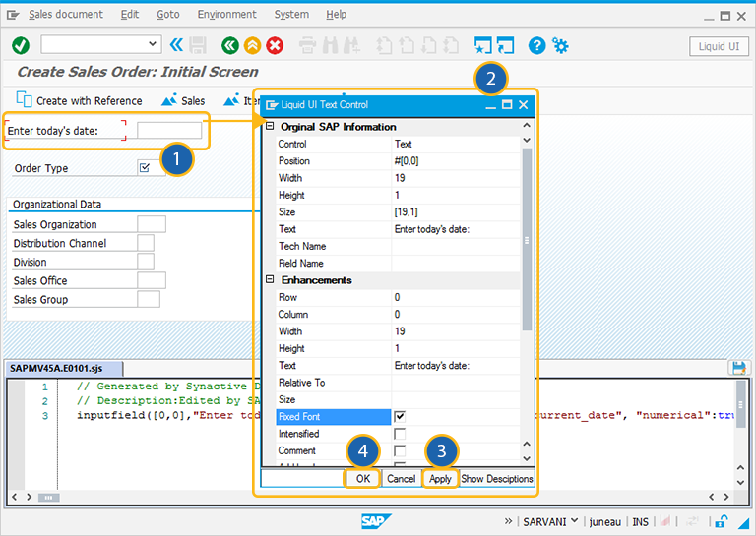This screenshot has width=756, height=536.
Task: Open the System menu
Action: coord(291,15)
